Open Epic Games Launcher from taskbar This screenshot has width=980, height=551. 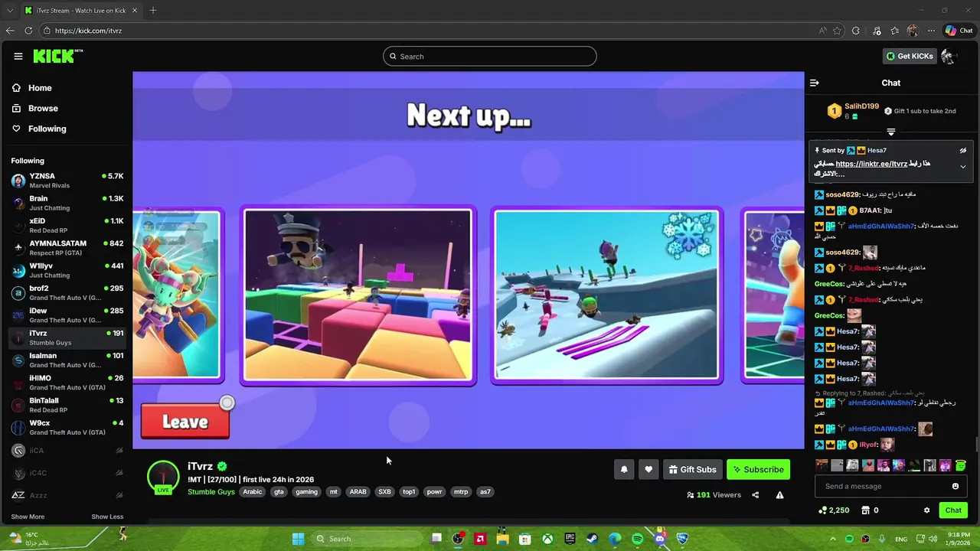[x=570, y=539]
